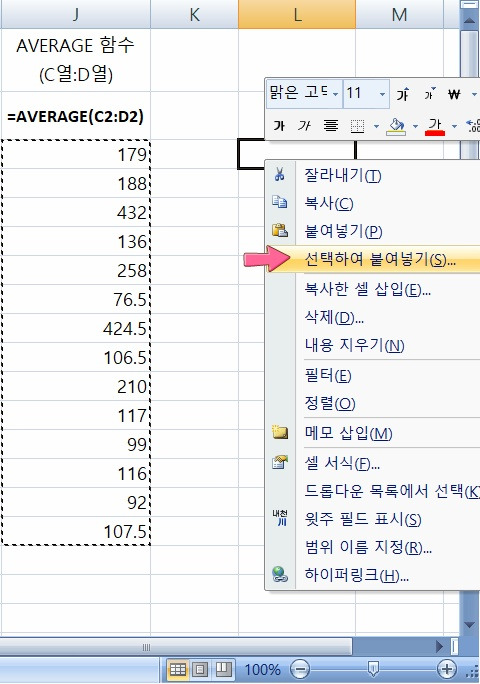Image resolution: width=480 pixels, height=684 pixels.
Task: Apply the fill color paint bucket
Action: [396, 126]
